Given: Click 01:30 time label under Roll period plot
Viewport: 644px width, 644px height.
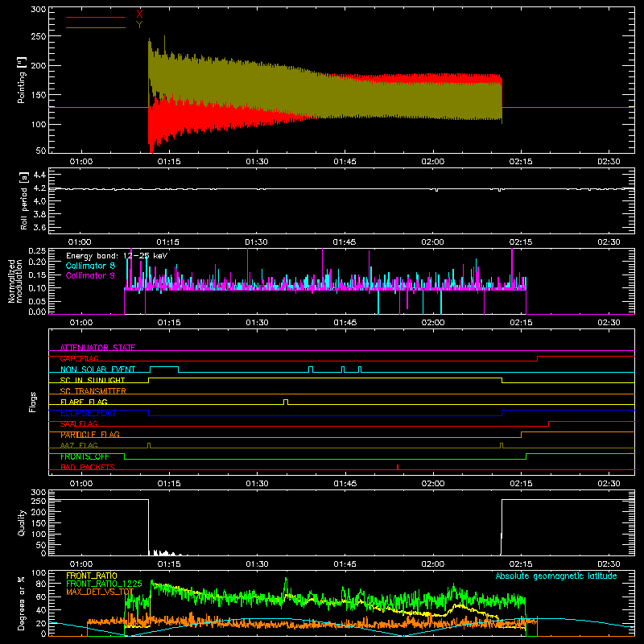Looking at the screenshot, I should point(257,242).
